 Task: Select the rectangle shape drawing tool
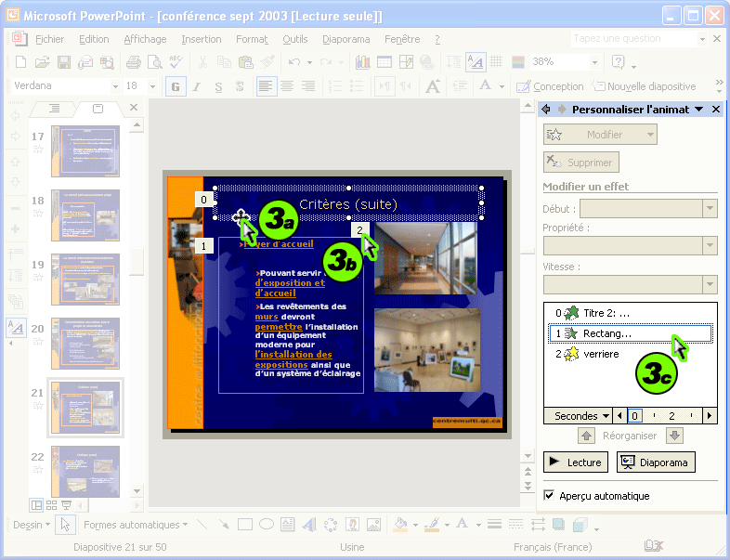tap(244, 525)
